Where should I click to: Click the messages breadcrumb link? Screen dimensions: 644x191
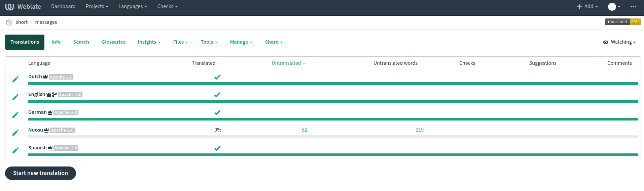[x=46, y=22]
